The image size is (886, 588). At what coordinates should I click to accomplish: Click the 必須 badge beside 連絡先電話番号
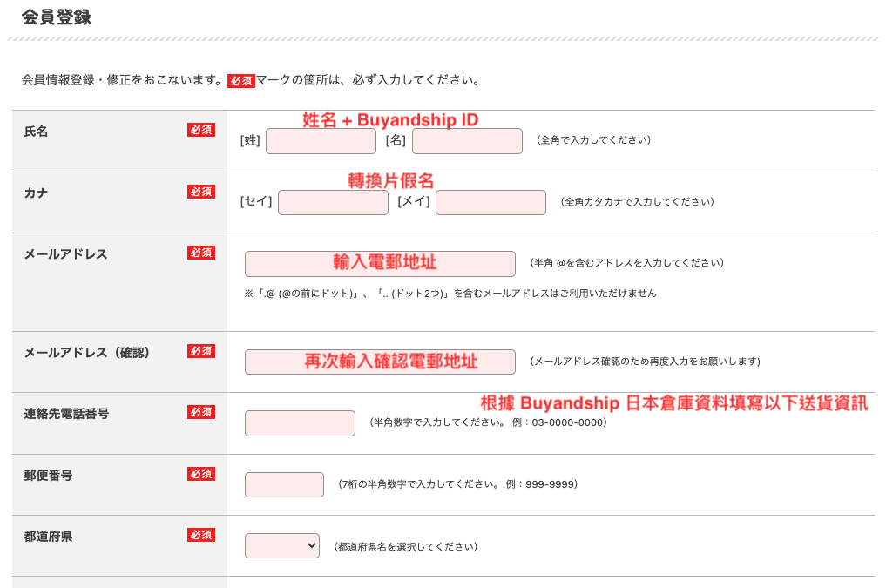coord(201,412)
